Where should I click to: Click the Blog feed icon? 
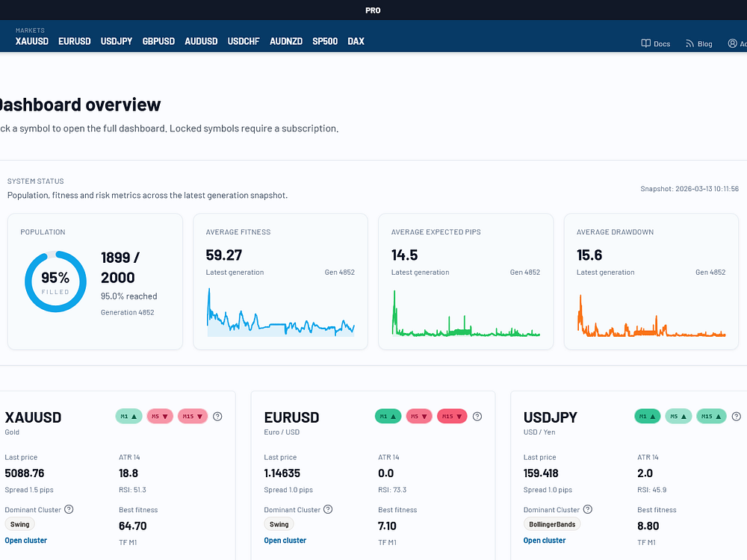click(x=689, y=44)
